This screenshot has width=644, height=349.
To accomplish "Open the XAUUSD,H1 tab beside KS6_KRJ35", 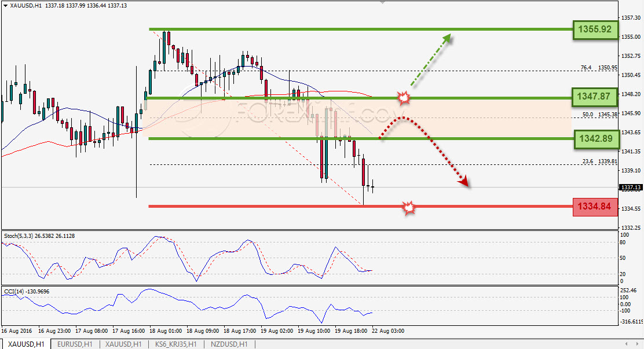I will 123,344.
